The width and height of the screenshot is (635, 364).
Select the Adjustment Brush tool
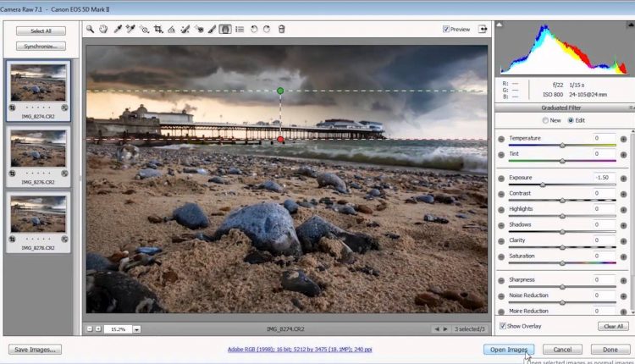point(212,29)
